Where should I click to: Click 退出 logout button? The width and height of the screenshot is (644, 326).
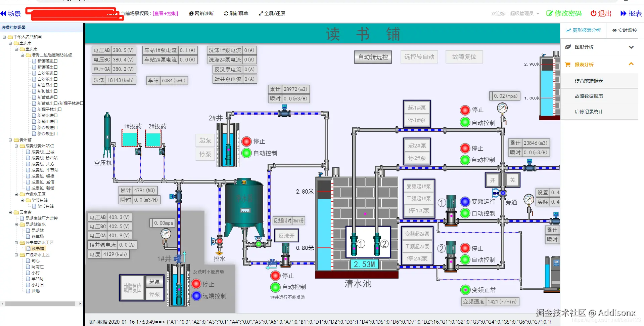click(601, 13)
